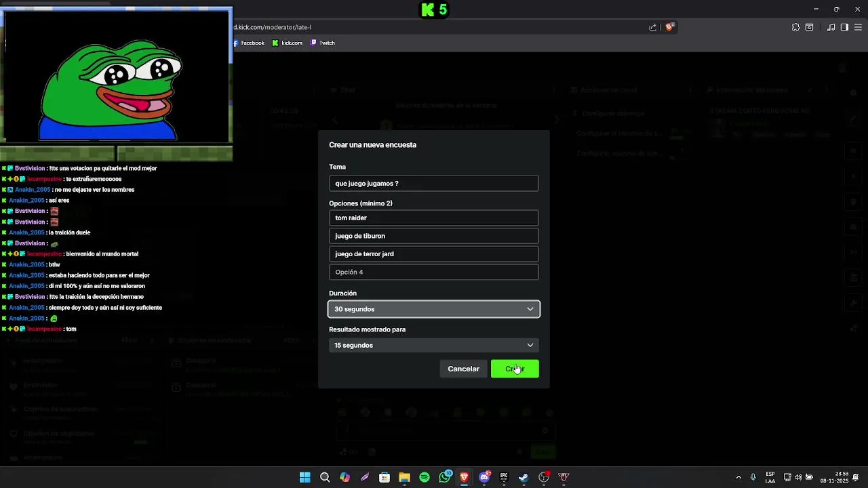
Task: Show hidden system tray icons
Action: click(738, 477)
